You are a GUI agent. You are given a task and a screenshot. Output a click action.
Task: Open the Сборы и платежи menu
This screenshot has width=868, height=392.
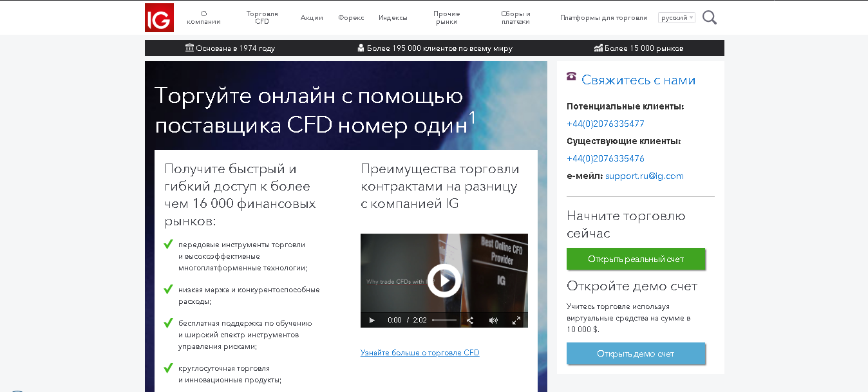coord(516,17)
